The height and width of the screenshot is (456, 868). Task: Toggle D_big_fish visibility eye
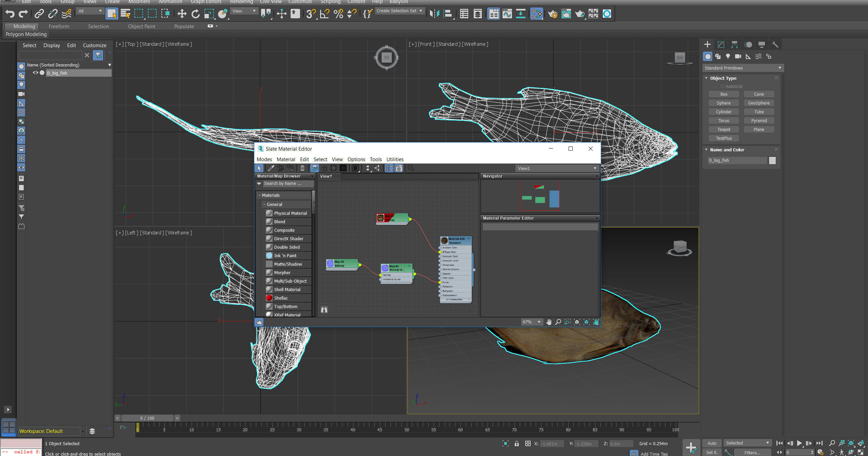coord(35,73)
